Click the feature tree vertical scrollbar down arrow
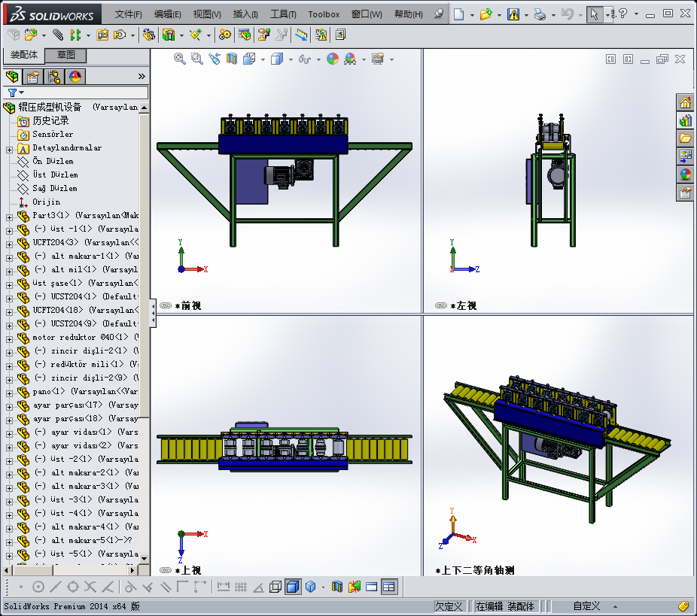The width and height of the screenshot is (697, 616). (144, 559)
